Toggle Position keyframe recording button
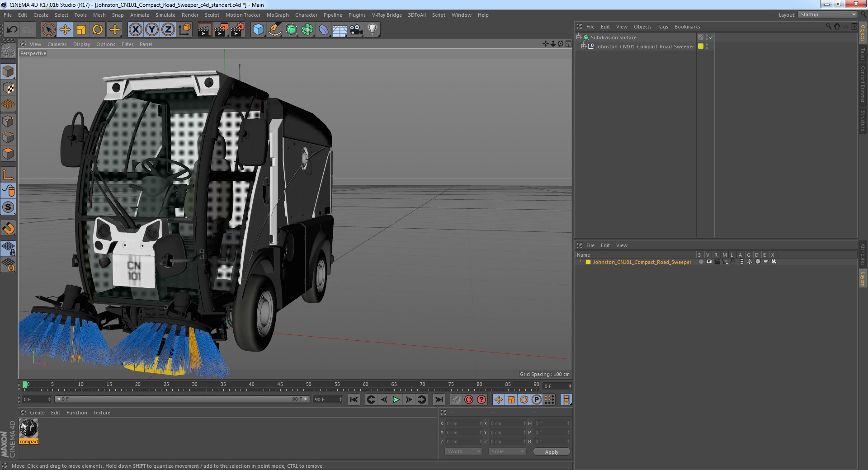Image resolution: width=868 pixels, height=470 pixels. 498,399
